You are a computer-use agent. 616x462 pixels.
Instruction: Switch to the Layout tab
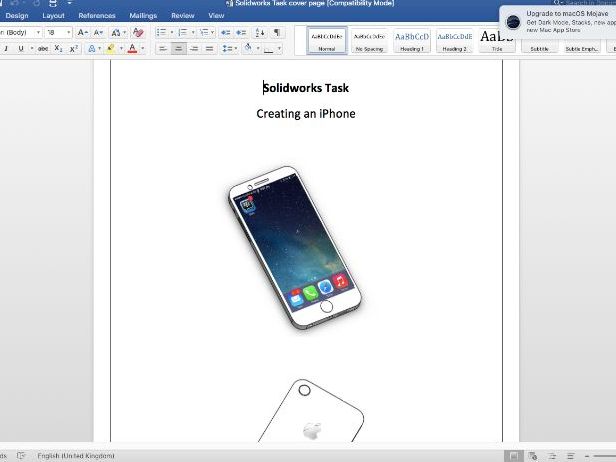pyautogui.click(x=53, y=16)
